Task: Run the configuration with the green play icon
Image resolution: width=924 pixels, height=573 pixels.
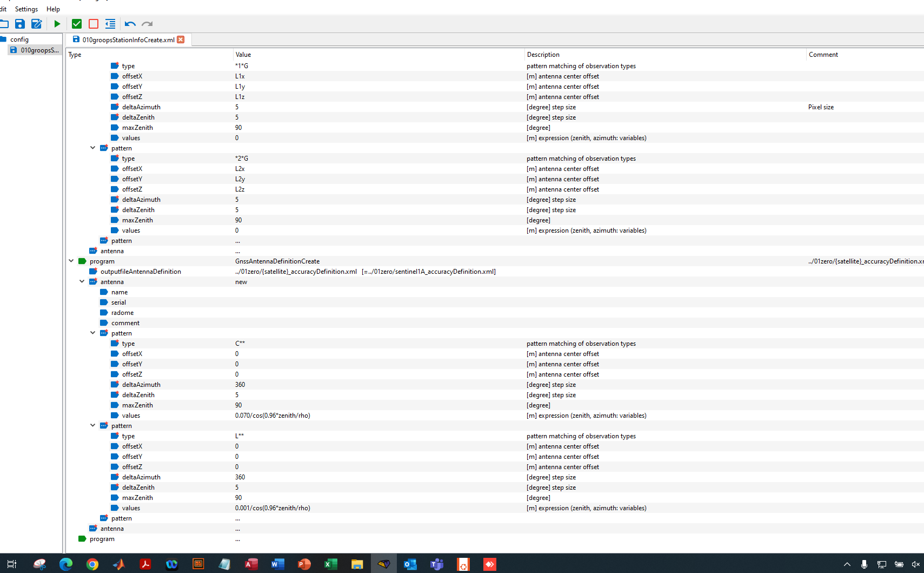Action: (57, 24)
